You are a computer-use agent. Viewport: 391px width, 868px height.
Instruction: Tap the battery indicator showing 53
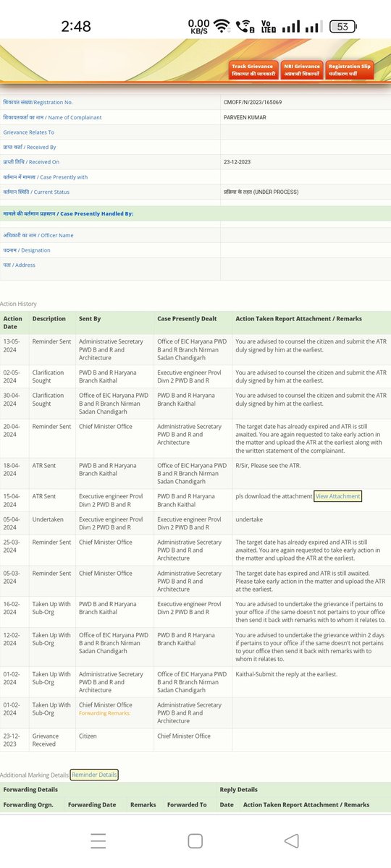click(343, 27)
